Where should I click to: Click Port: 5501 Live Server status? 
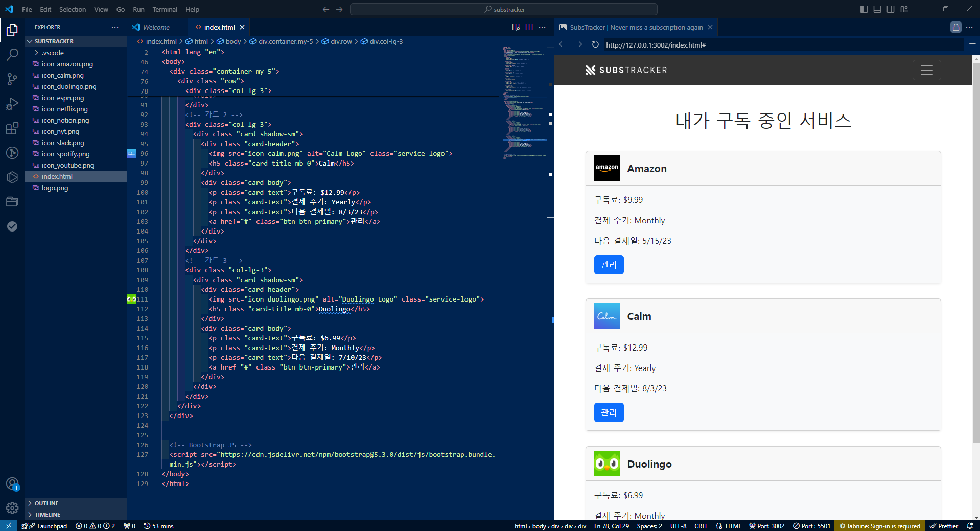pyautogui.click(x=811, y=526)
